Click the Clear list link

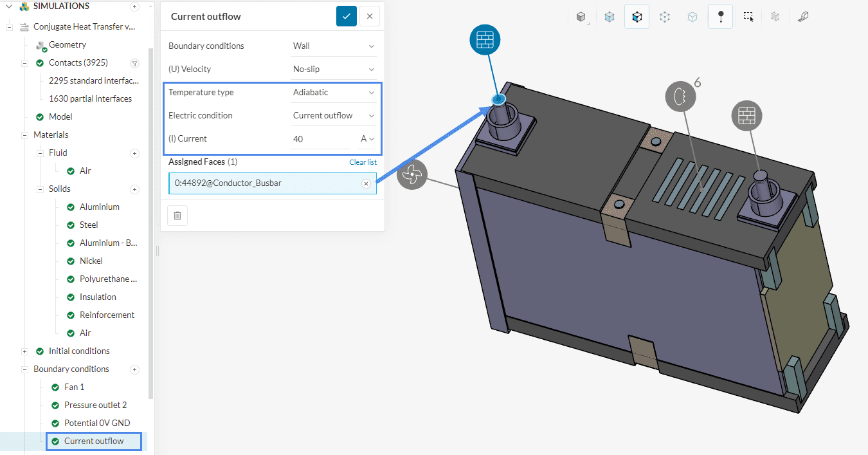(x=363, y=162)
